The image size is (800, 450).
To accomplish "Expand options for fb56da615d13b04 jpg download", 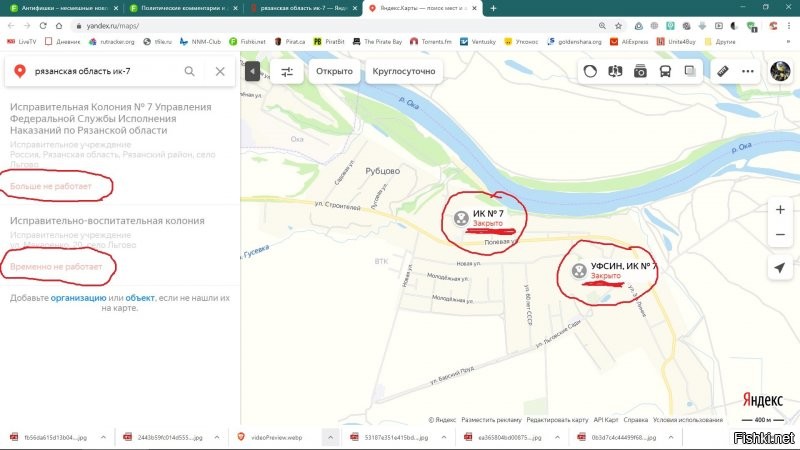I will tap(103, 437).
